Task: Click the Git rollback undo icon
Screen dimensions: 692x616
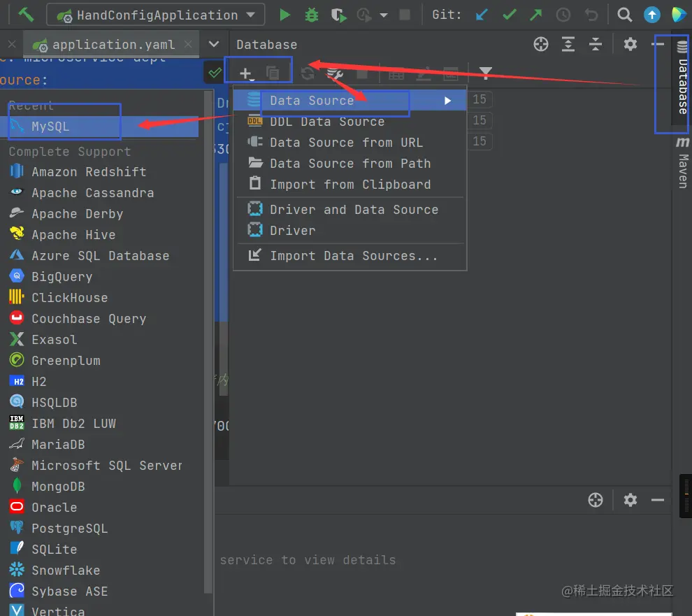Action: [591, 15]
